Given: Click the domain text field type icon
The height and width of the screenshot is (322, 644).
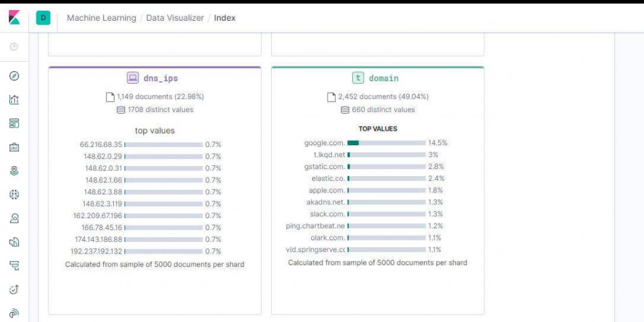Looking at the screenshot, I should (358, 77).
